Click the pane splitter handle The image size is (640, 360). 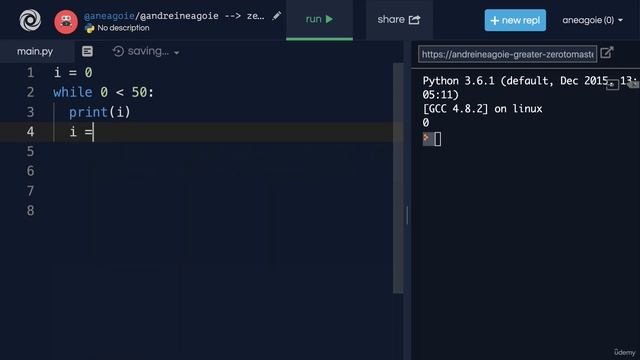pyautogui.click(x=407, y=215)
